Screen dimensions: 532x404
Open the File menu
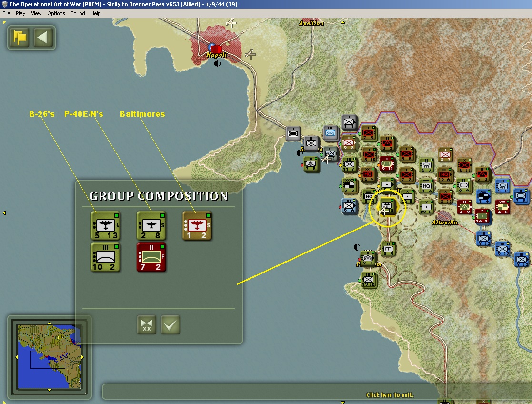6,13
